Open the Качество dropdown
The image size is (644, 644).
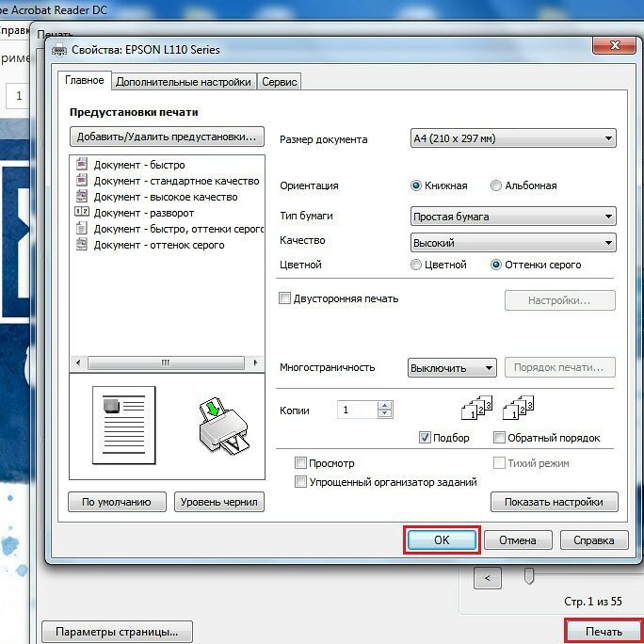513,243
